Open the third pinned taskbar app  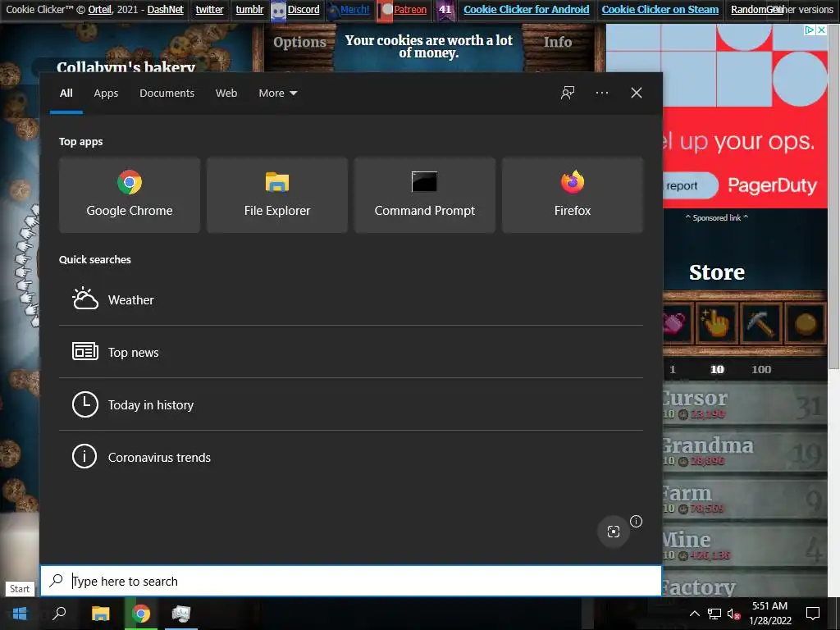click(181, 614)
